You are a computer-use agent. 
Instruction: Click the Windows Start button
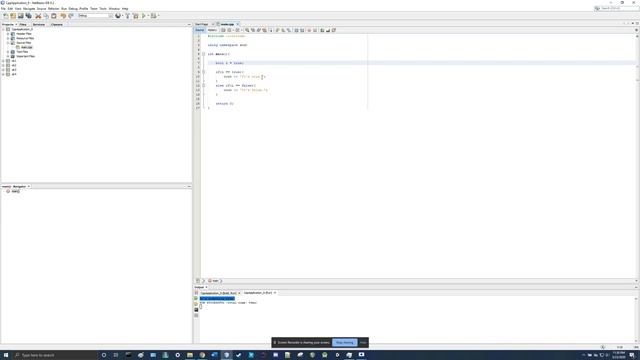6,355
